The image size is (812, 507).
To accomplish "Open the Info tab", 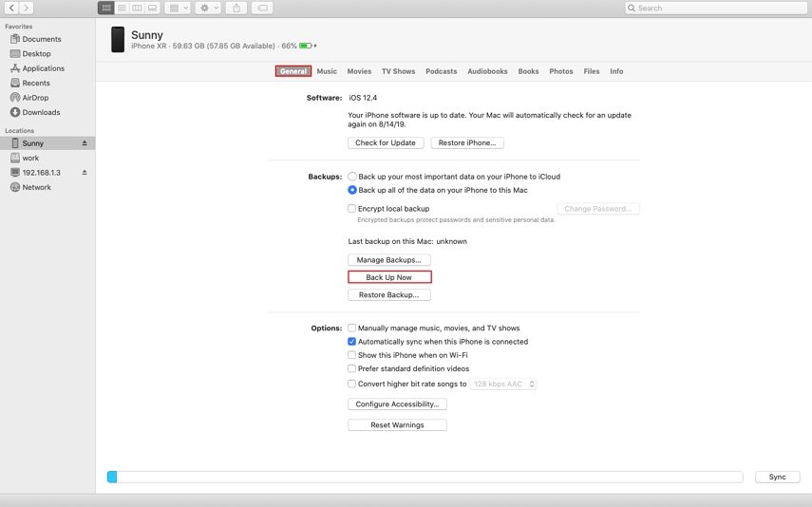I will (x=616, y=71).
